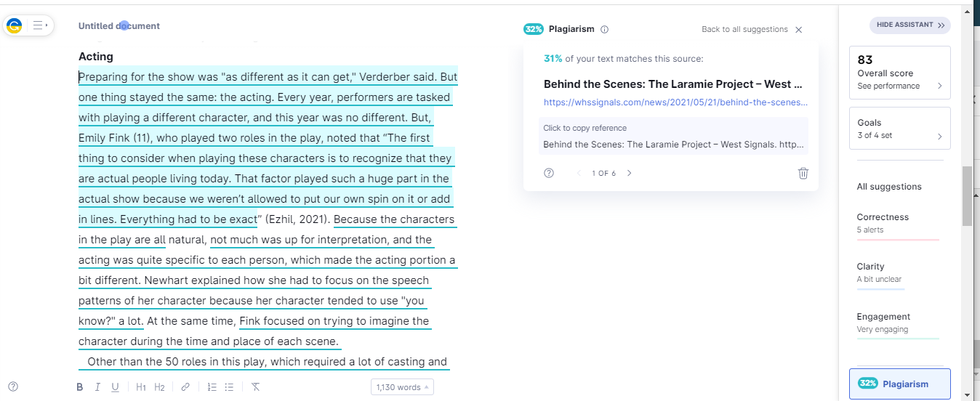Apply bold formatting
Image resolution: width=980 pixels, height=401 pixels.
pos(80,387)
